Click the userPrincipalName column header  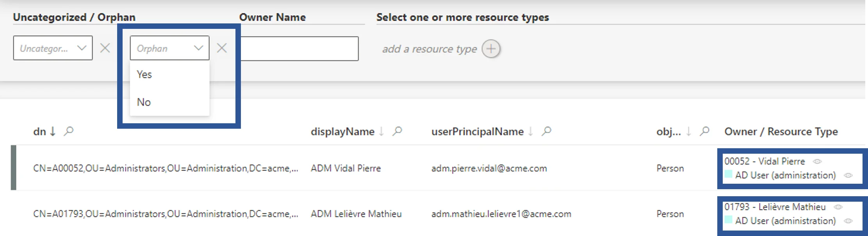tap(477, 131)
